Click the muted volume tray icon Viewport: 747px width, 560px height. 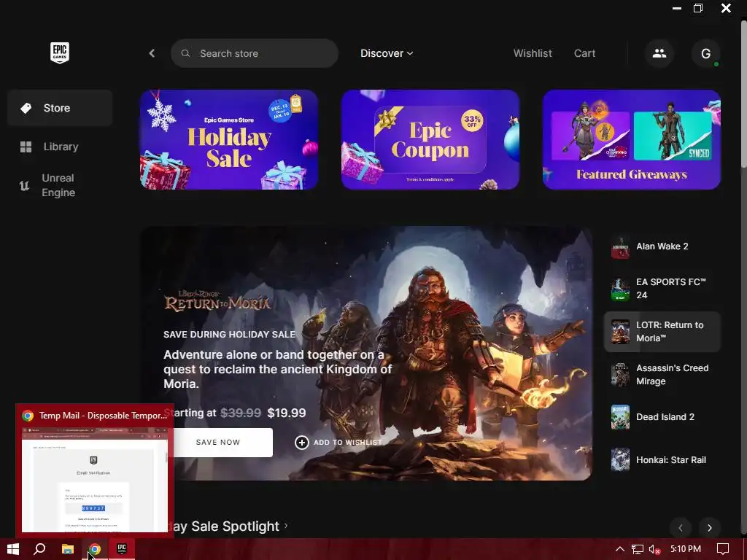[x=654, y=549]
